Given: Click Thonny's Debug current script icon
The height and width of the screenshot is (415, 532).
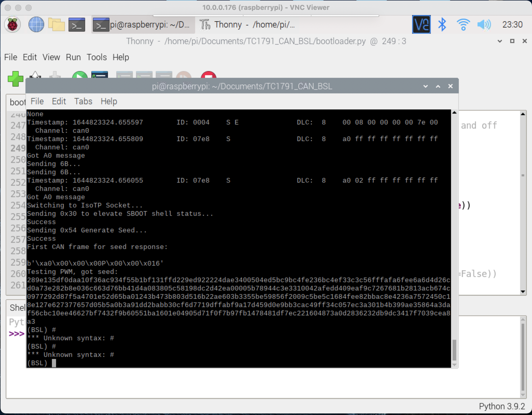Looking at the screenshot, I should [x=100, y=75].
